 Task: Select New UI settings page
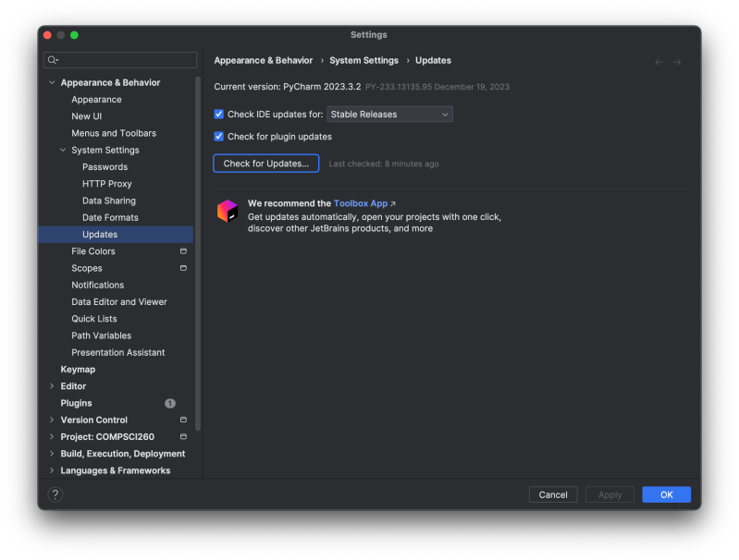87,116
